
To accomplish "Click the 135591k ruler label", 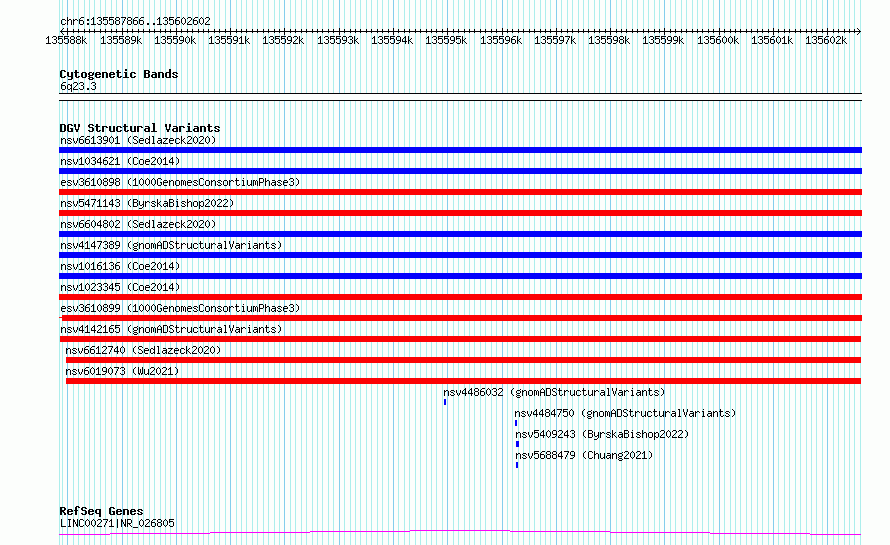I will (x=229, y=40).
